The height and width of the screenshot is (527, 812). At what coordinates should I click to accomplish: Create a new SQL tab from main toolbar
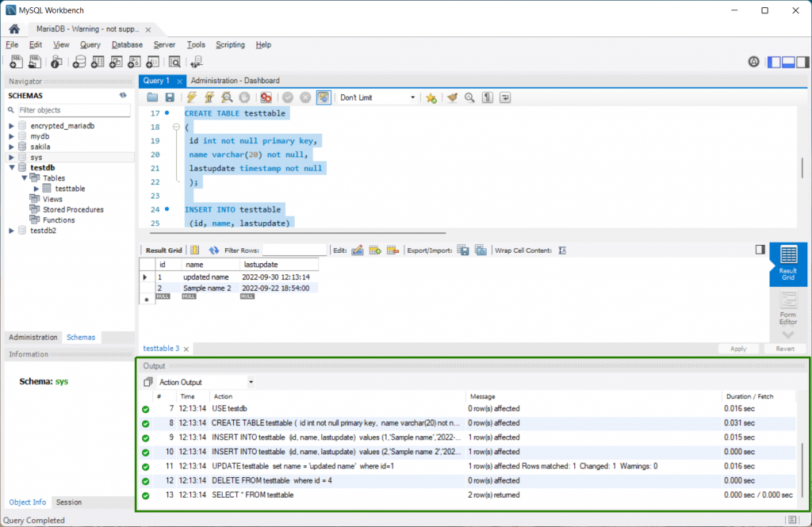coord(16,62)
